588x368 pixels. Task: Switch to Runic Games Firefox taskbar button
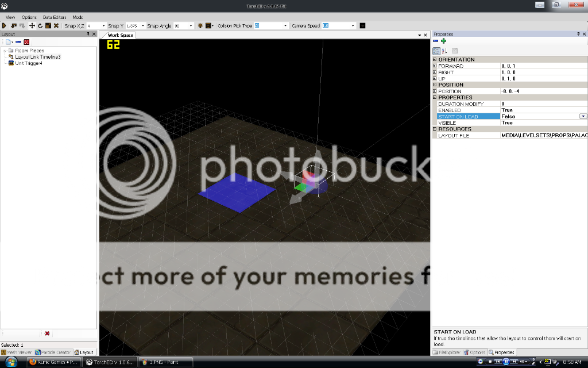(x=53, y=362)
